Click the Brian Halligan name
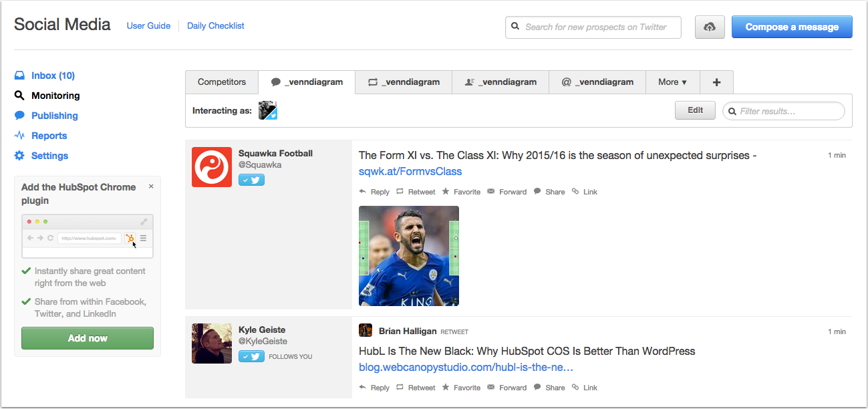Image resolution: width=868 pixels, height=409 pixels. (408, 331)
